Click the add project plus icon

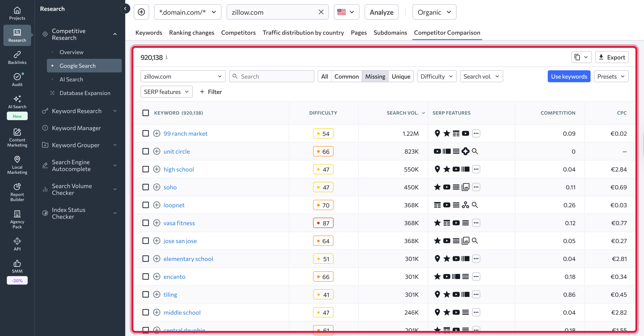pos(141,12)
